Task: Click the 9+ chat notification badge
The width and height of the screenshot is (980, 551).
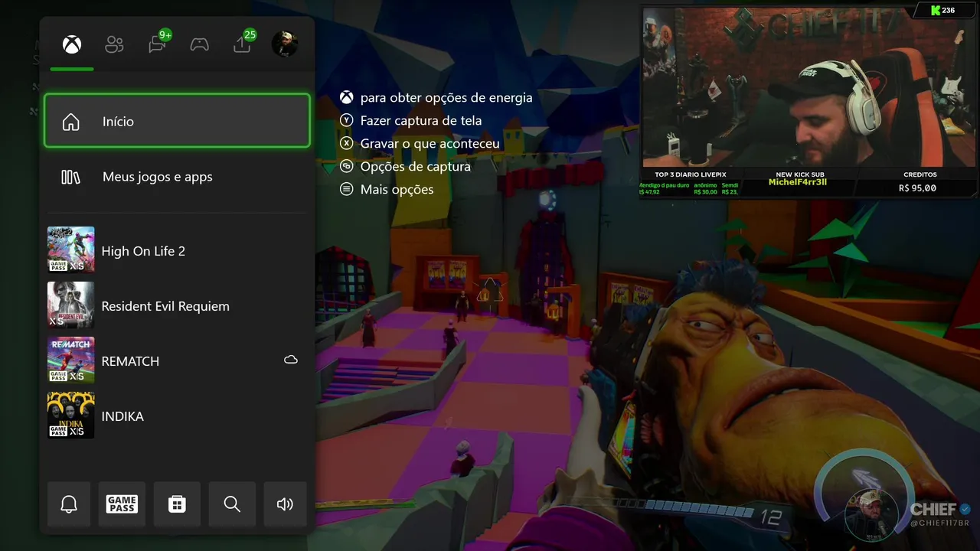Action: click(165, 34)
